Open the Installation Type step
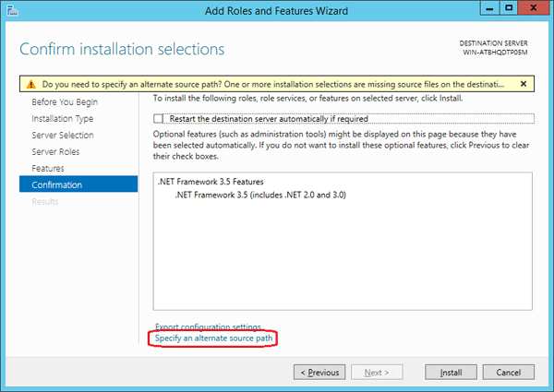554x392 pixels. click(x=62, y=119)
